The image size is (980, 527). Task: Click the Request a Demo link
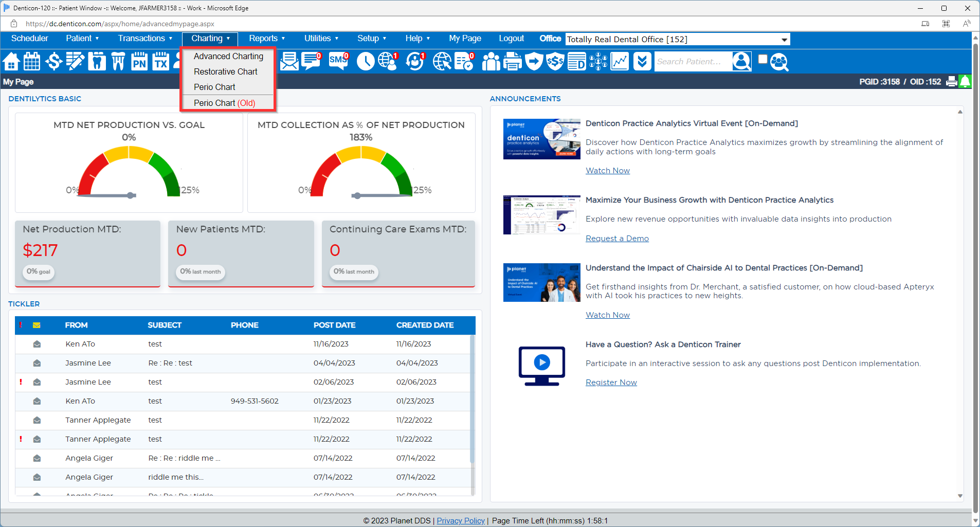pyautogui.click(x=616, y=238)
